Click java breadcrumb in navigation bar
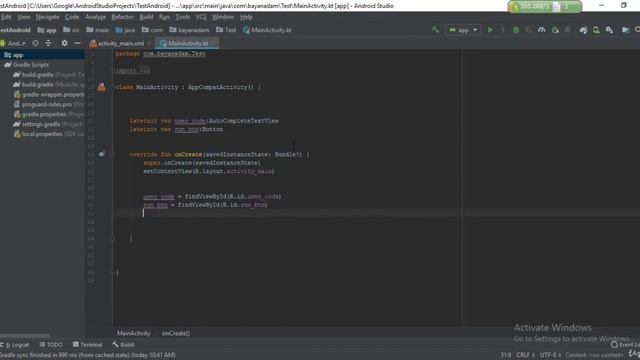The width and height of the screenshot is (640, 360). pyautogui.click(x=125, y=30)
